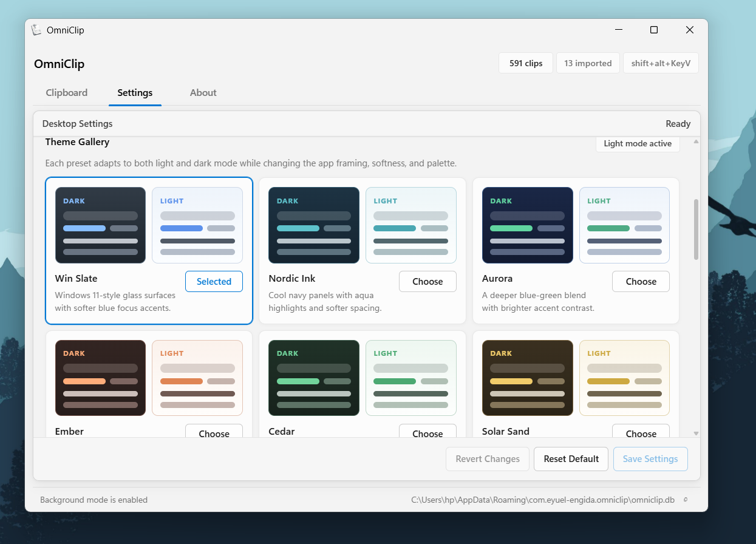
Task: Click the Theme Gallery vertical scrollbar thumb
Action: 696,229
